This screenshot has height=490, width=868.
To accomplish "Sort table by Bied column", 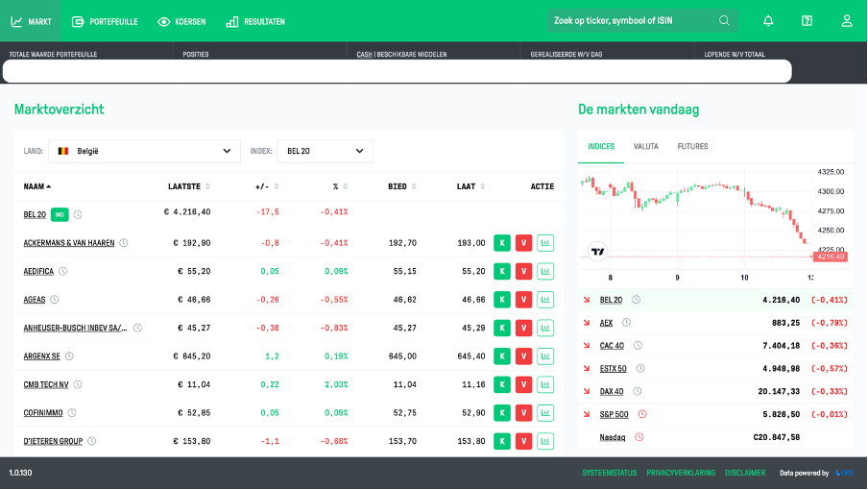I will coord(402,186).
